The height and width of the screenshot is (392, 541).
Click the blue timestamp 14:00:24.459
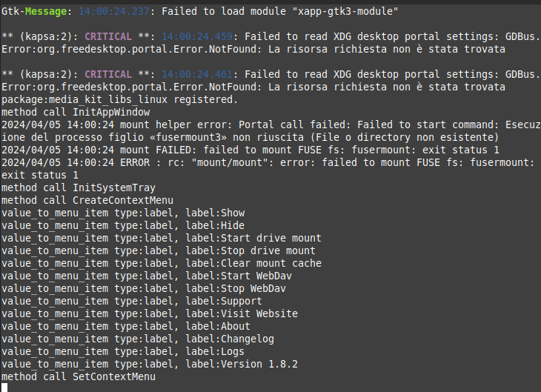coord(197,36)
